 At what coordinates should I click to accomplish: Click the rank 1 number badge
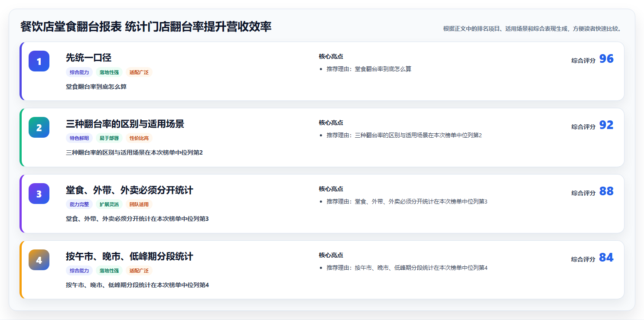pyautogui.click(x=39, y=61)
